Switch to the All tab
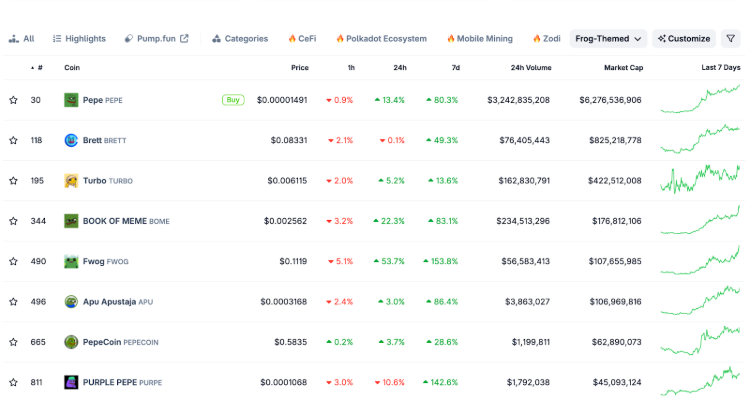The width and height of the screenshot is (750, 400). coord(22,39)
